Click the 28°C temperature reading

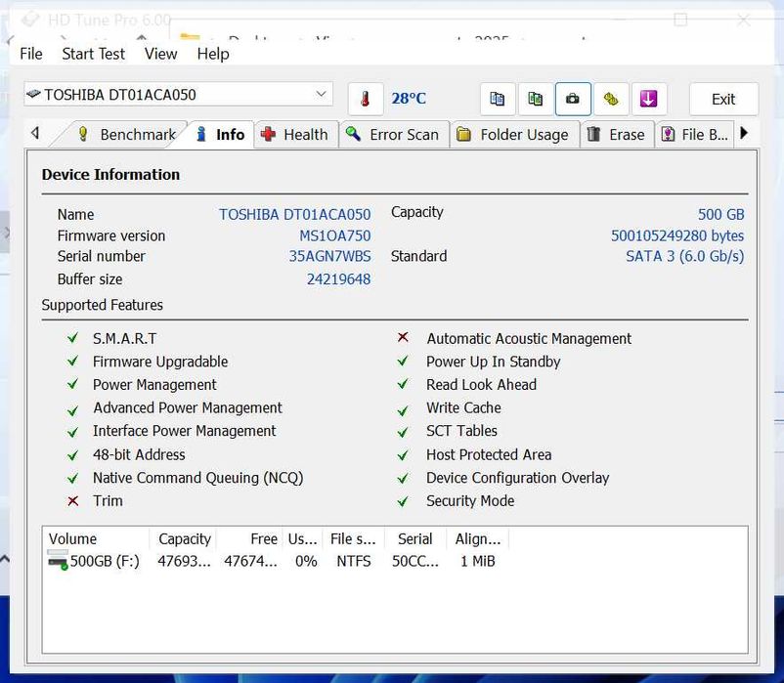point(409,99)
